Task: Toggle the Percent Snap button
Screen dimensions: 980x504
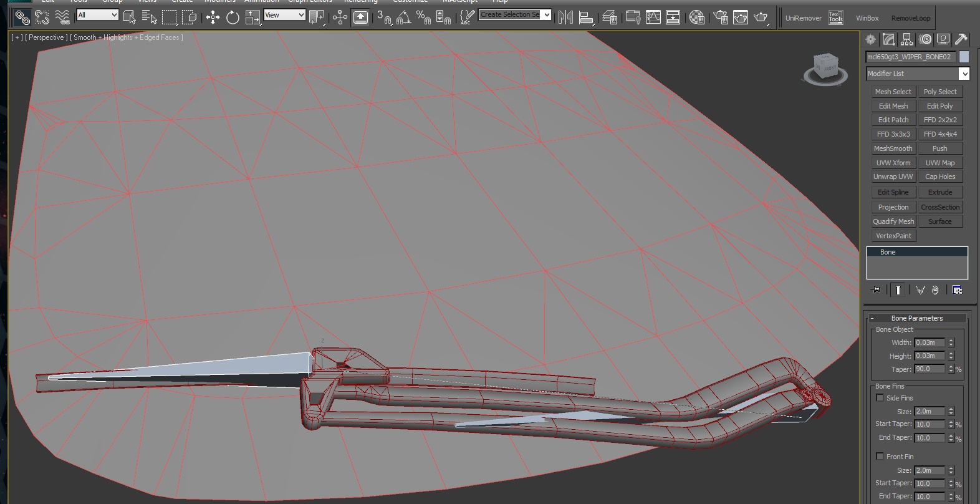Action: click(424, 17)
